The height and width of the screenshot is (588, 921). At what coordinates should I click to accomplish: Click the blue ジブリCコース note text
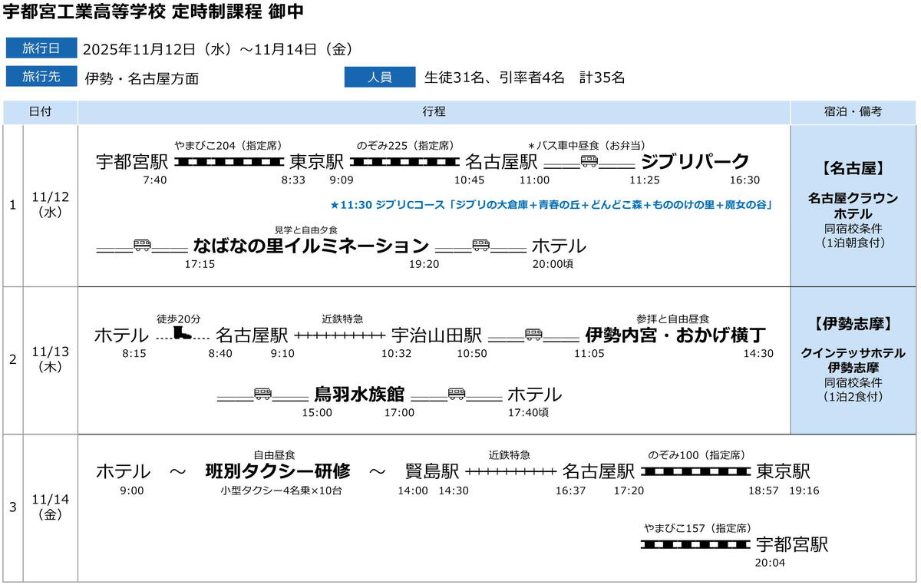point(550,205)
